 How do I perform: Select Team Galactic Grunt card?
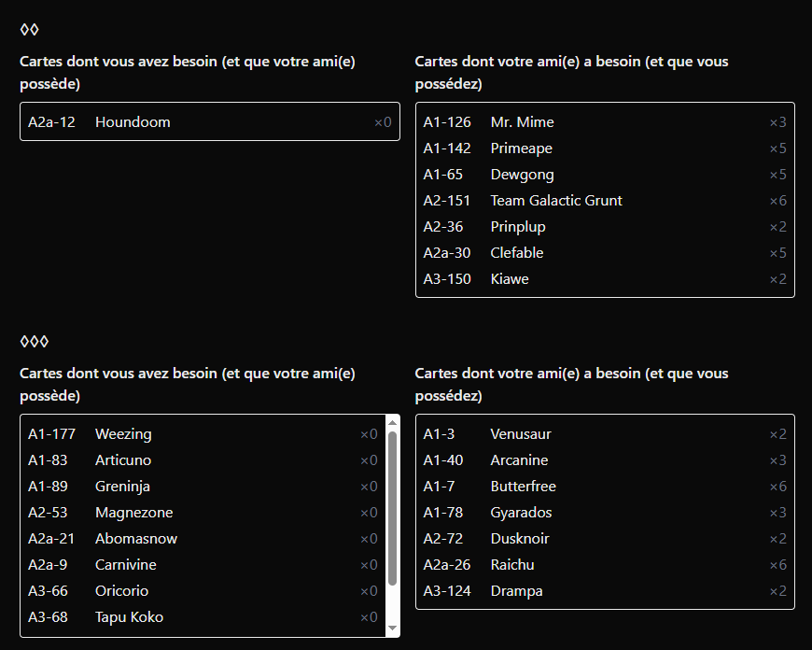tap(604, 201)
